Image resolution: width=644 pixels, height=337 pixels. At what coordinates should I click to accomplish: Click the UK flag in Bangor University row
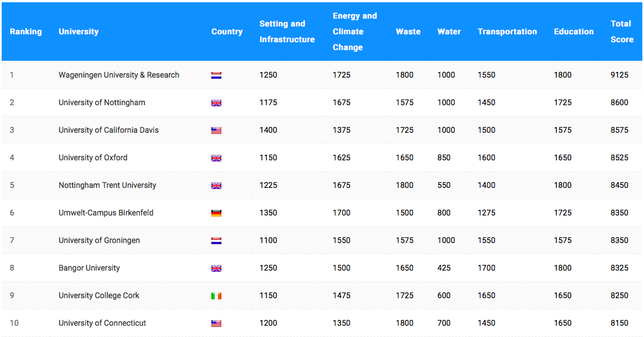coord(216,268)
